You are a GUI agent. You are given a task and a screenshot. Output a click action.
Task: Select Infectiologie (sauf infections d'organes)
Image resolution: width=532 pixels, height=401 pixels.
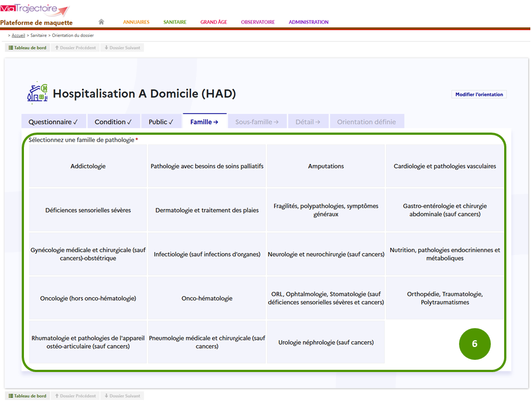pyautogui.click(x=207, y=254)
